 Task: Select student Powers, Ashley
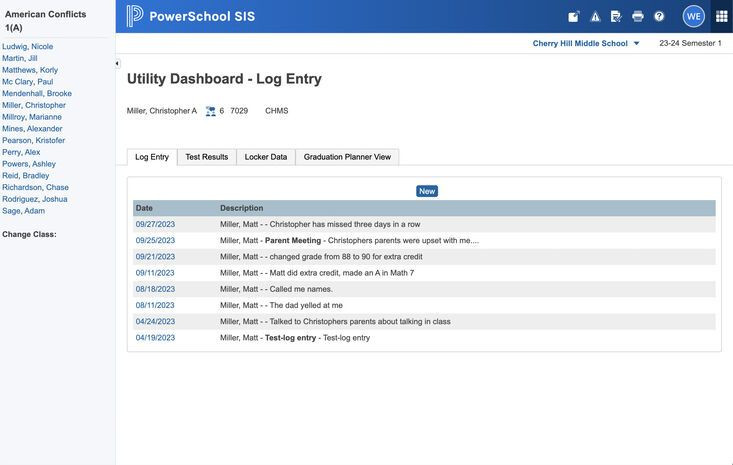(x=29, y=164)
